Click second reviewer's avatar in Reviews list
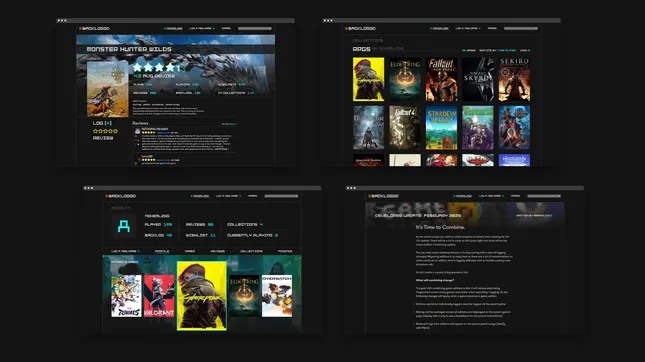The height and width of the screenshot is (362, 645). pyautogui.click(x=137, y=158)
